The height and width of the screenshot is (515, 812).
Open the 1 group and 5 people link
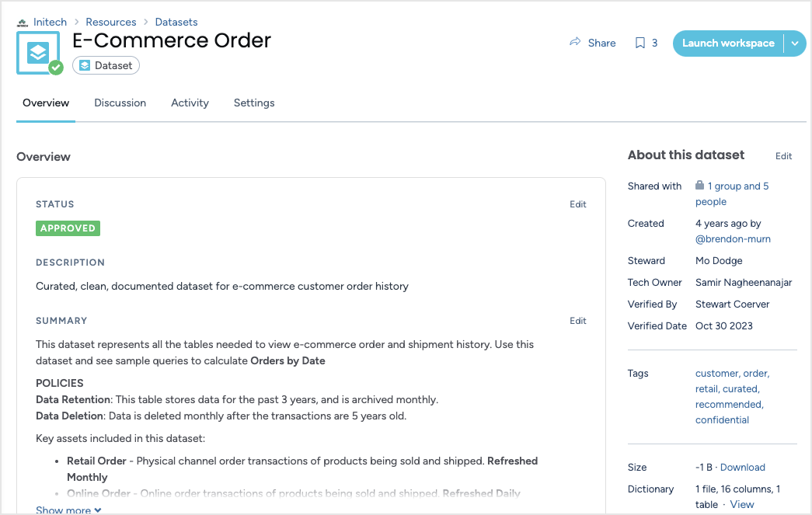coord(732,193)
